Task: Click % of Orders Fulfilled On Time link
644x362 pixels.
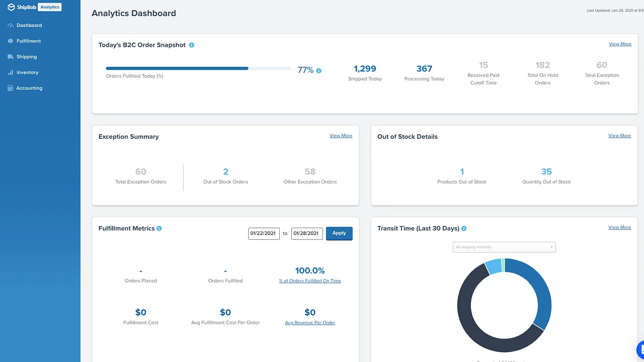Action: click(x=310, y=281)
